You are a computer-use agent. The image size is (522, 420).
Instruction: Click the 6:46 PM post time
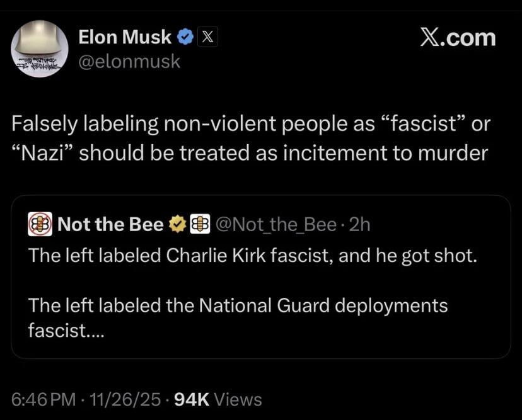pyautogui.click(x=42, y=399)
